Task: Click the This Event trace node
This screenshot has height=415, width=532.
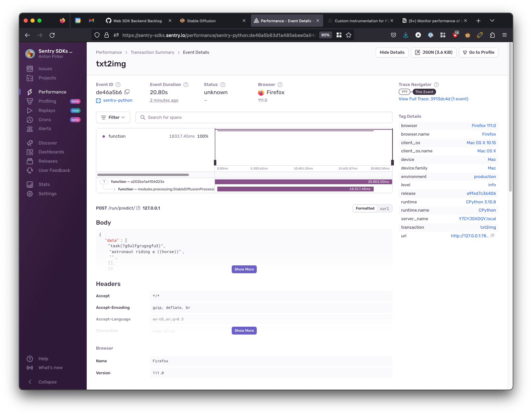Action: point(424,92)
